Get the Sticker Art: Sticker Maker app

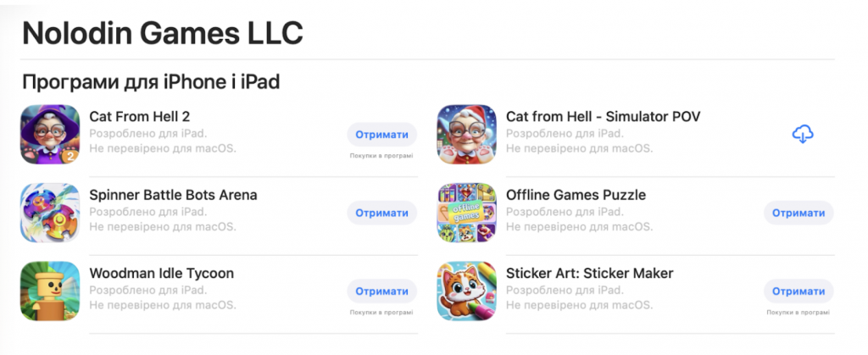(798, 291)
